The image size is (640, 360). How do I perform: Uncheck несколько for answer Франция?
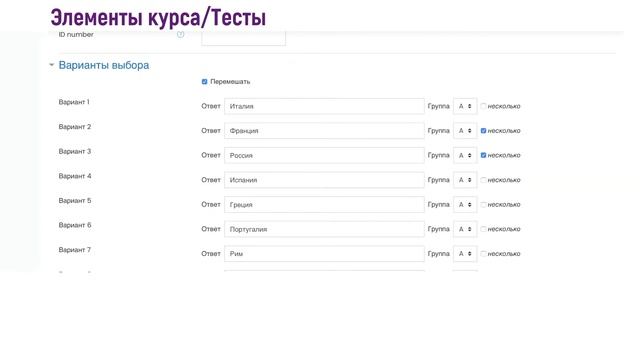[x=483, y=131]
